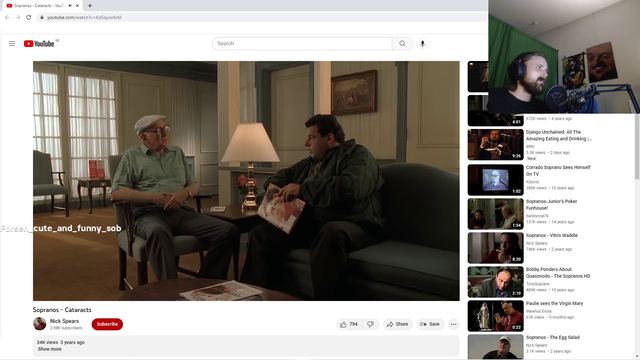Image resolution: width=640 pixels, height=360 pixels.
Task: Save the video to a playlist
Action: [430, 324]
